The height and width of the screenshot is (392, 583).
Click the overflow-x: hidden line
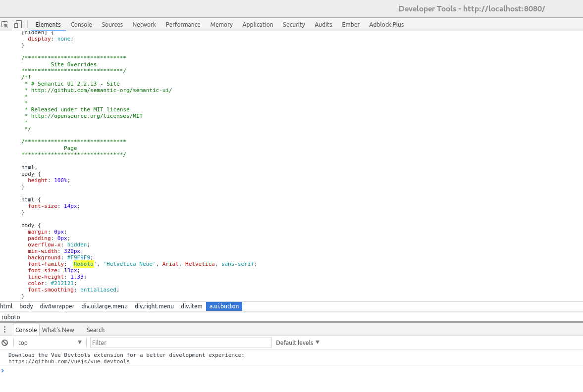coord(59,245)
